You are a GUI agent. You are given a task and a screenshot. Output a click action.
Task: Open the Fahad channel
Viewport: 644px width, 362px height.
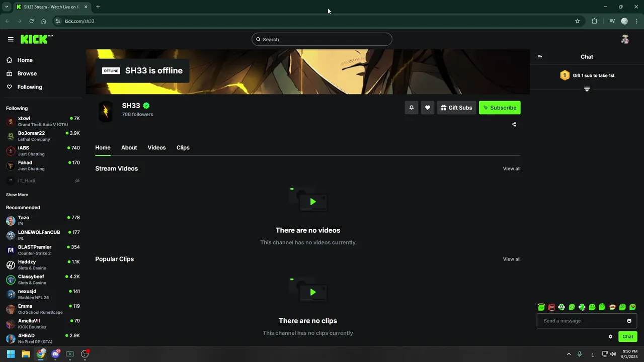(x=43, y=165)
